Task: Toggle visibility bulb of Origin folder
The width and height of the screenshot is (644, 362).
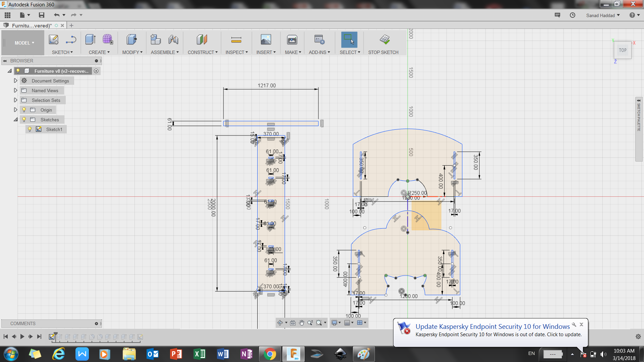Action: coord(24,110)
